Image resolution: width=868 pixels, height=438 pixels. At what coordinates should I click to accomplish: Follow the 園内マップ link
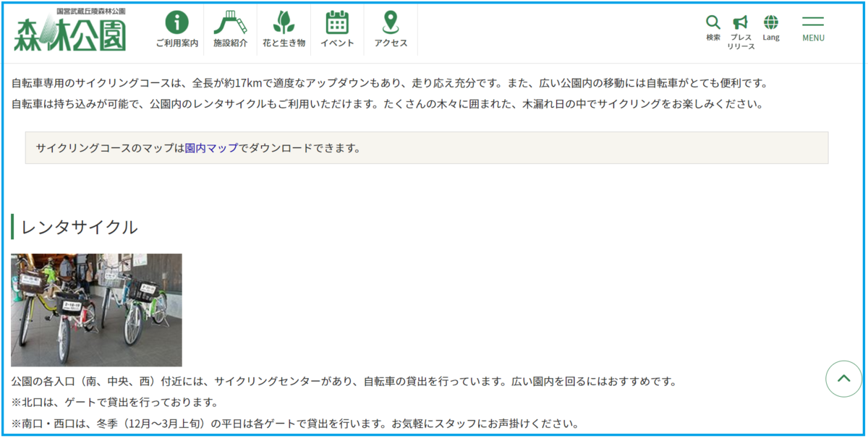(211, 148)
